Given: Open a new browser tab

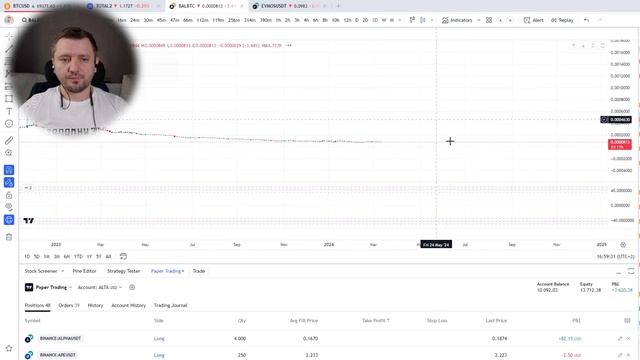Looking at the screenshot, I should [338, 6].
